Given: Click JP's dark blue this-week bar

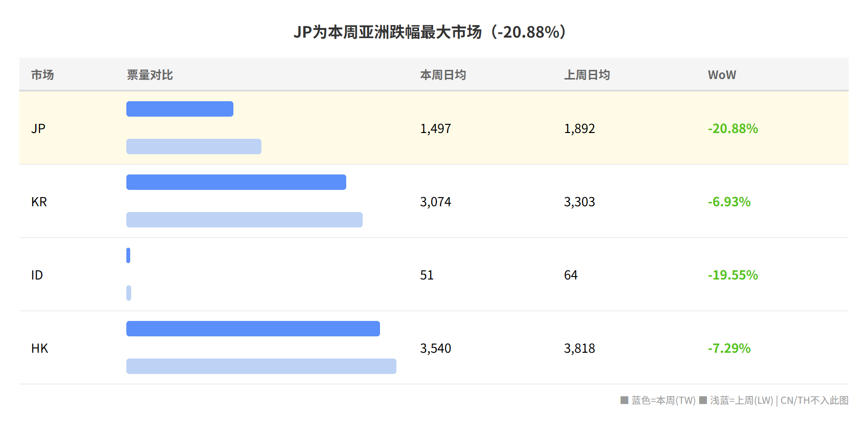Looking at the screenshot, I should 180,109.
